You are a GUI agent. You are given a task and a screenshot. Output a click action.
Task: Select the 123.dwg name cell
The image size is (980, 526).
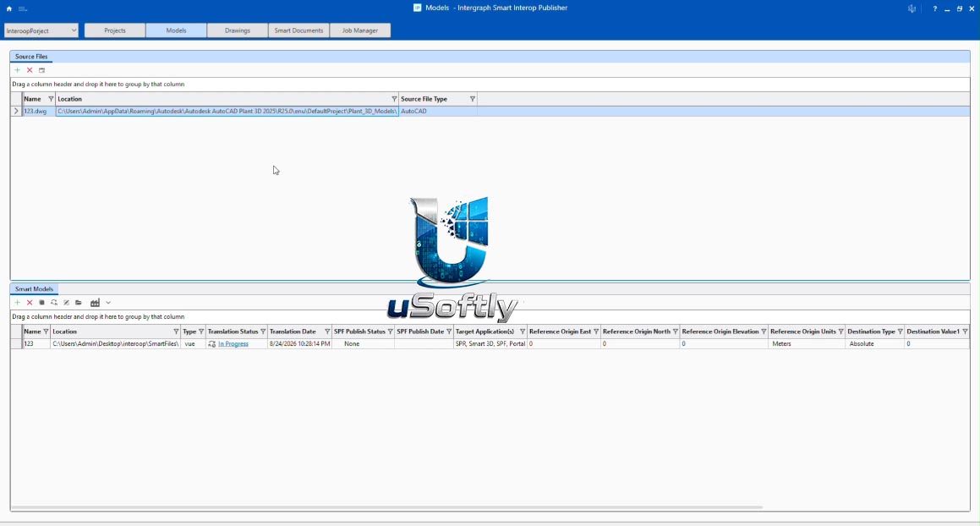tap(38, 112)
